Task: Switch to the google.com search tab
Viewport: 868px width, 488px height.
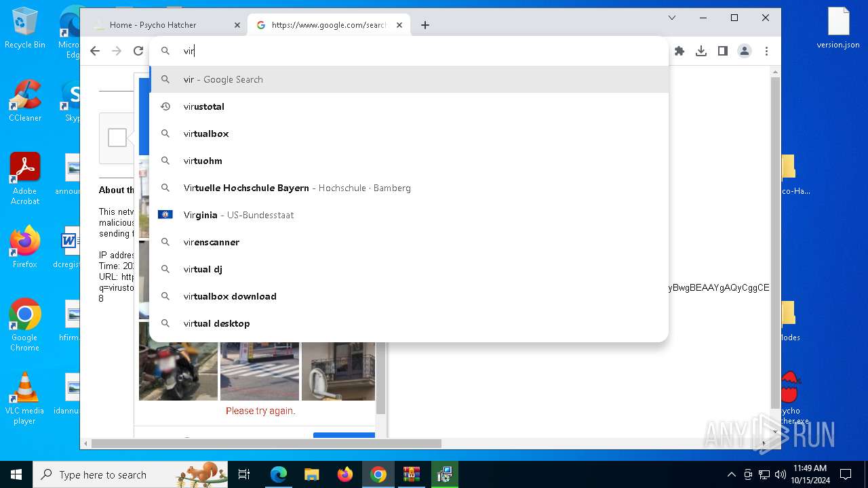Action: click(328, 25)
